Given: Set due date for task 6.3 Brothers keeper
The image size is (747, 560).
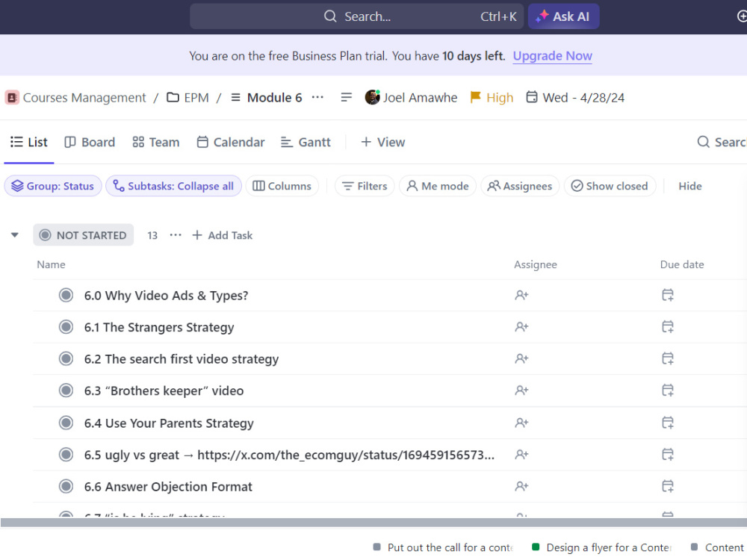Looking at the screenshot, I should point(668,391).
